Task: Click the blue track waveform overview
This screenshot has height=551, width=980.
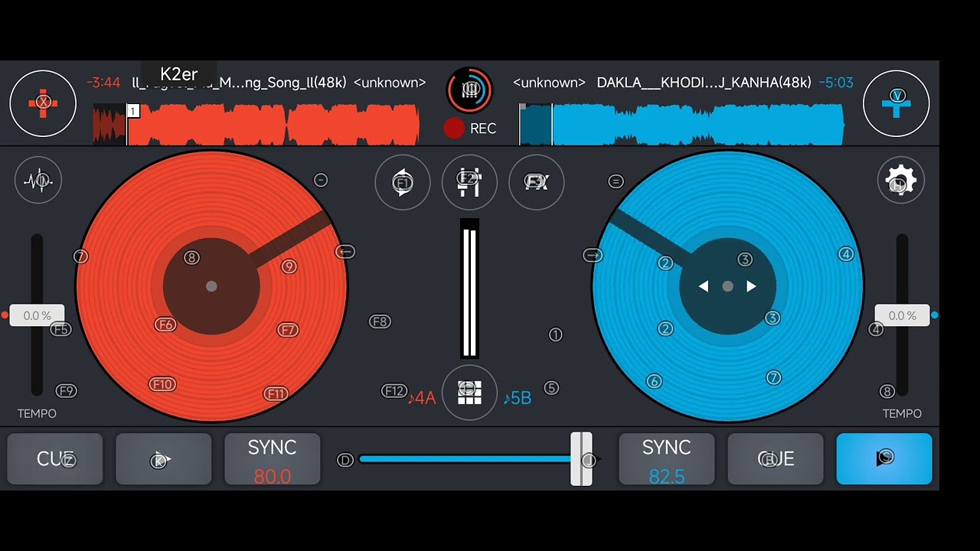Action: 681,125
